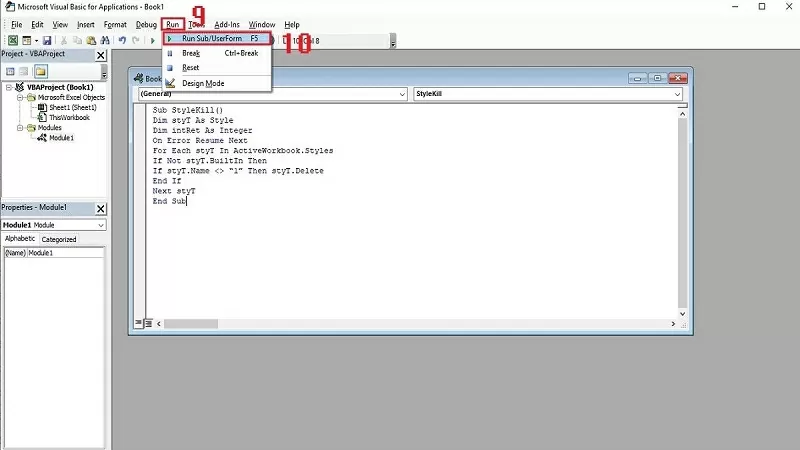Screen dimensions: 800x450
Task: Choose Break from the Run menu
Action: point(217,53)
